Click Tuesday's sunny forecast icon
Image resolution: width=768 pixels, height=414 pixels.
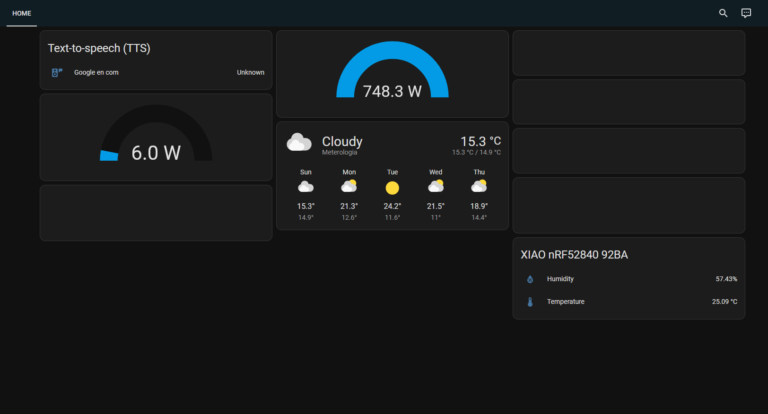(x=392, y=187)
